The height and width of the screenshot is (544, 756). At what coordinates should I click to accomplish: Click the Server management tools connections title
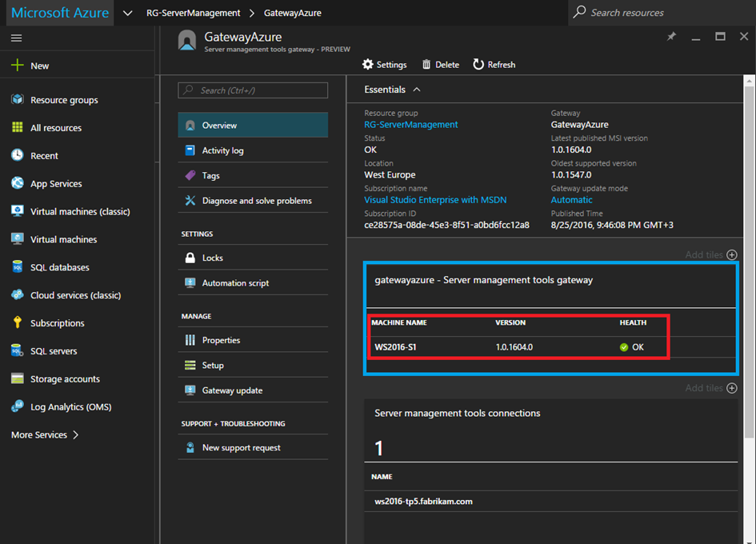point(457,414)
